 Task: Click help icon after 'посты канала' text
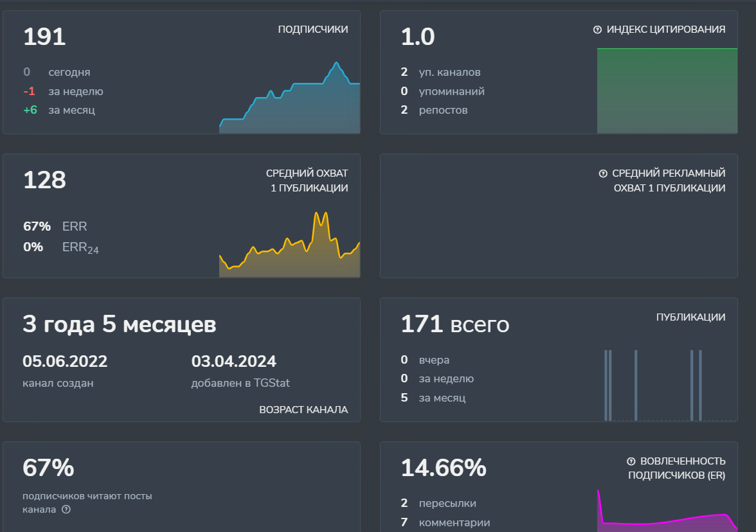tap(66, 510)
